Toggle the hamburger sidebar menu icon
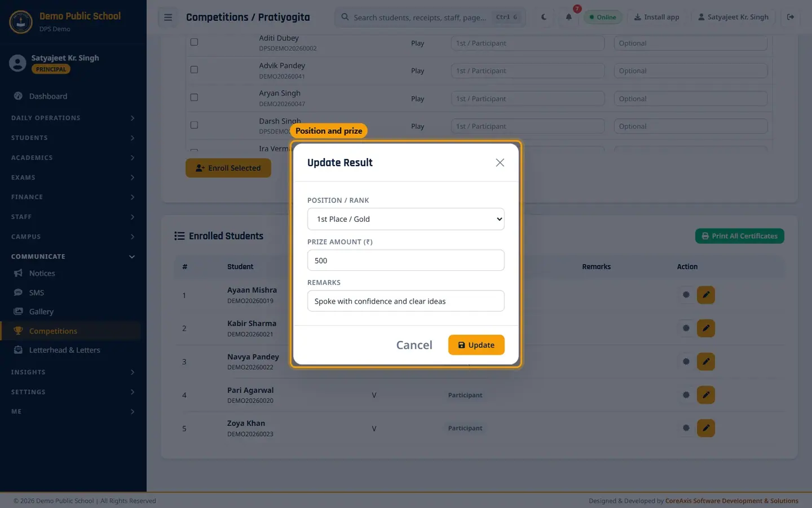This screenshot has width=812, height=508. (x=168, y=17)
